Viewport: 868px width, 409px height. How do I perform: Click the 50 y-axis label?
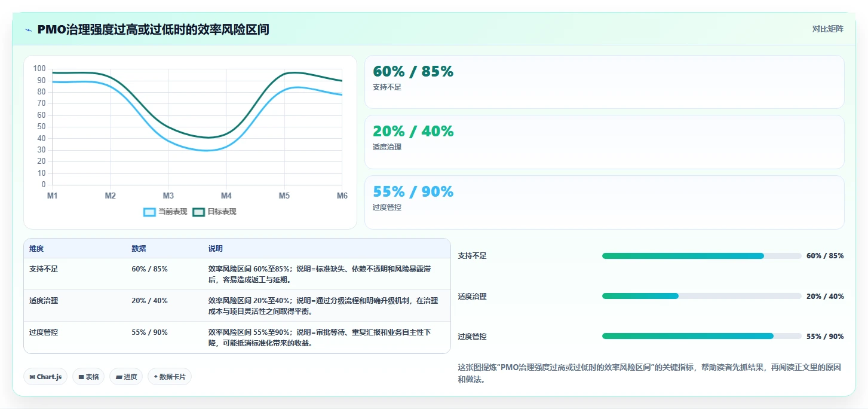41,127
